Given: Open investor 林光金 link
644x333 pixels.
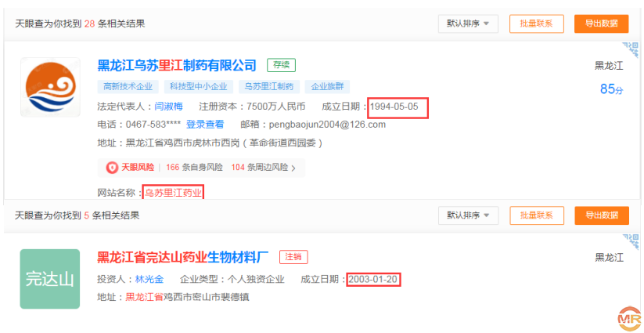Looking at the screenshot, I should point(149,280).
